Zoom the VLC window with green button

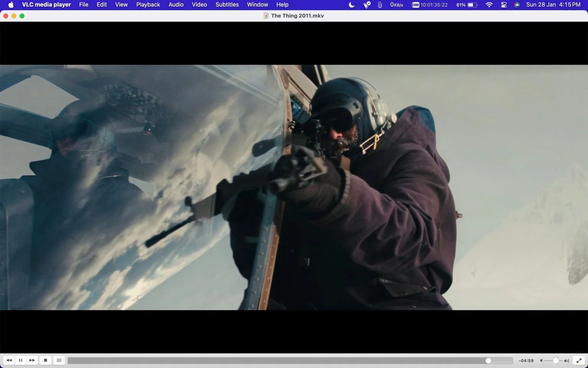pyautogui.click(x=22, y=16)
